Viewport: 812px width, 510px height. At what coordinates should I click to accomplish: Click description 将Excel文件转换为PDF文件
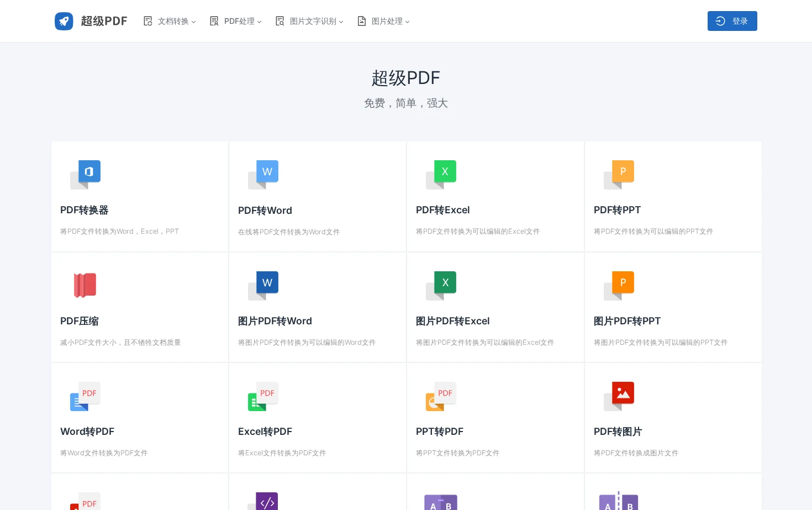282,453
